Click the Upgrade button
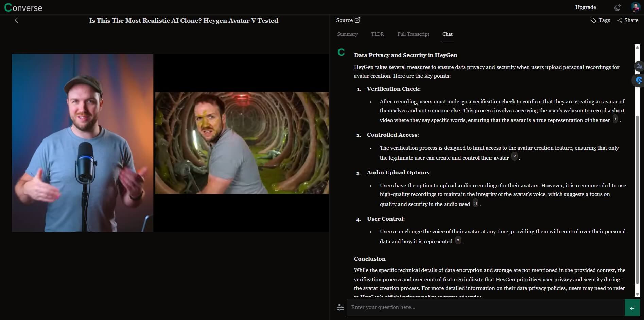 (x=586, y=7)
